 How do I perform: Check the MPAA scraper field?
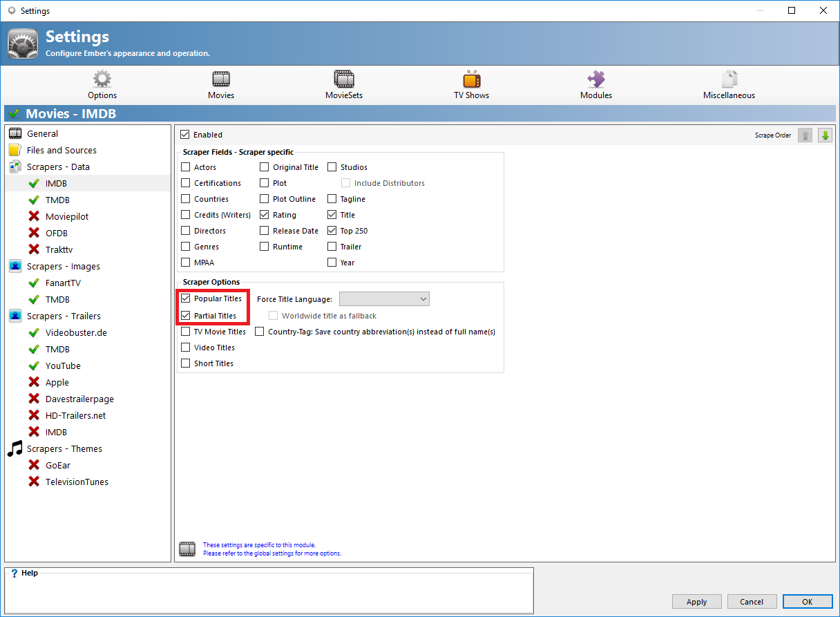click(x=185, y=263)
